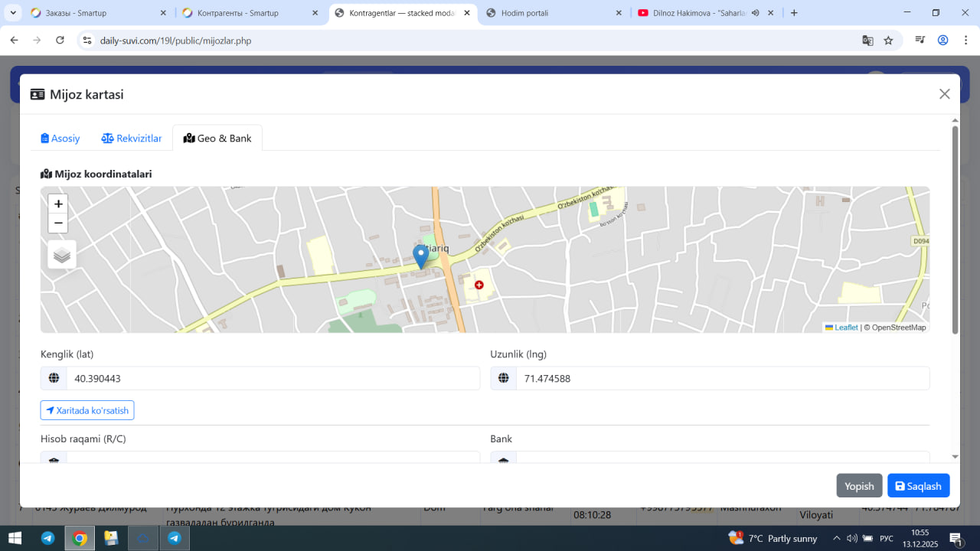This screenshot has width=980, height=551.
Task: Zoom out on the map
Action: (x=58, y=223)
